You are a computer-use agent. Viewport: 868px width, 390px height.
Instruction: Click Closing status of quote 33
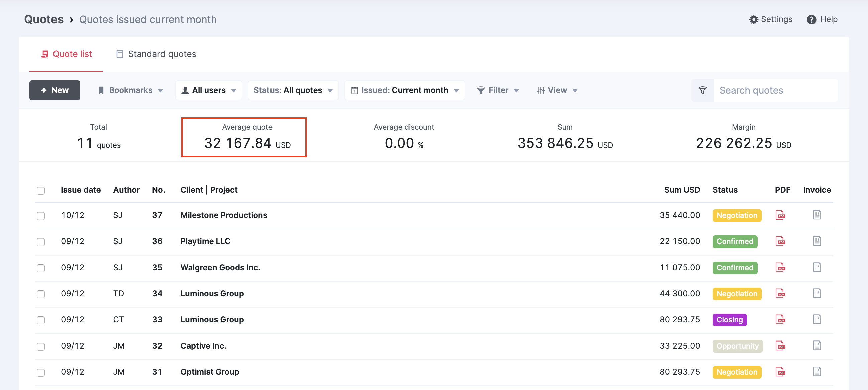pos(730,319)
